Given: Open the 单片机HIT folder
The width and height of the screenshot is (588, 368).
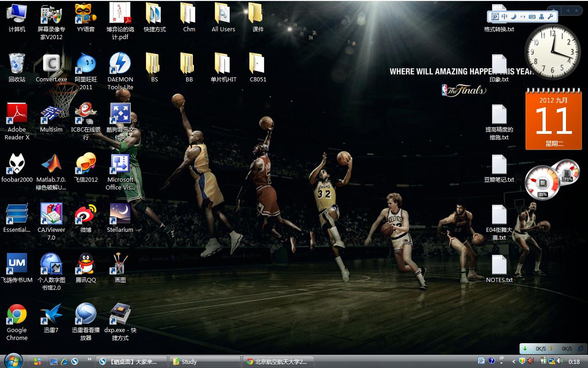Looking at the screenshot, I should coord(224,68).
